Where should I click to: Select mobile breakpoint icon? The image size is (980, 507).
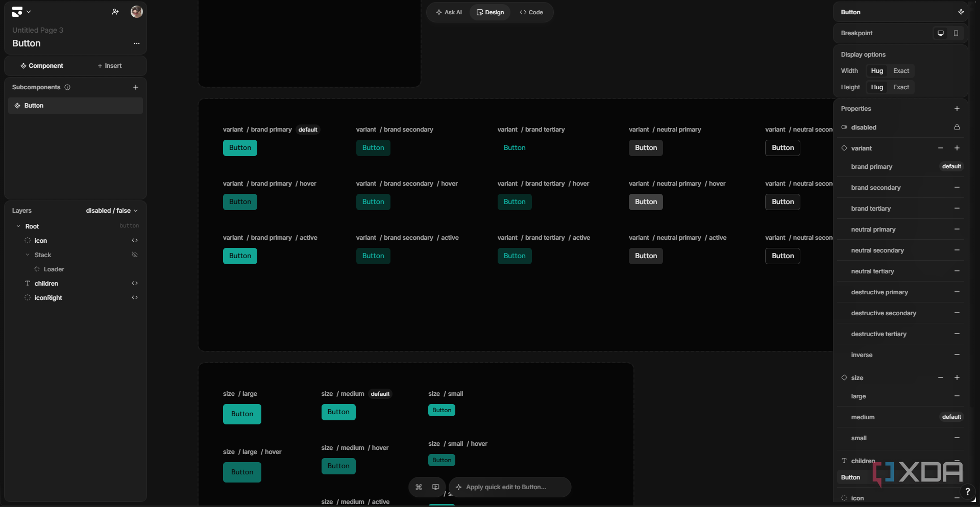click(956, 33)
